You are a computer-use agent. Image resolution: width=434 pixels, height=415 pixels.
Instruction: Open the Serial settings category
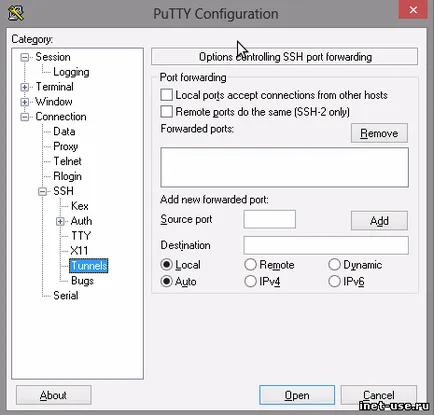[x=66, y=295]
